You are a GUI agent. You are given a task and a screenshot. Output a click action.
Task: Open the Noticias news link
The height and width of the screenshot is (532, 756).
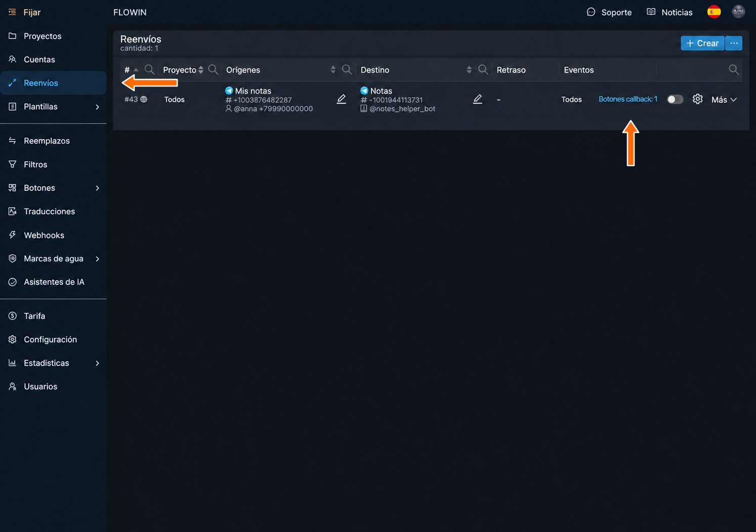(x=670, y=12)
